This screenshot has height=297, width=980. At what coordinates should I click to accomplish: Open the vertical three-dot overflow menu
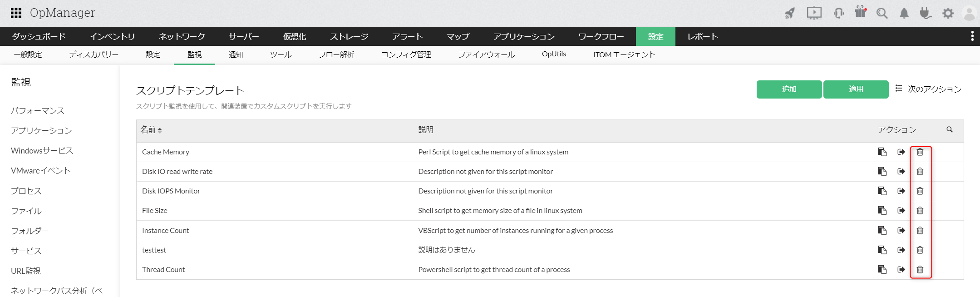[972, 36]
